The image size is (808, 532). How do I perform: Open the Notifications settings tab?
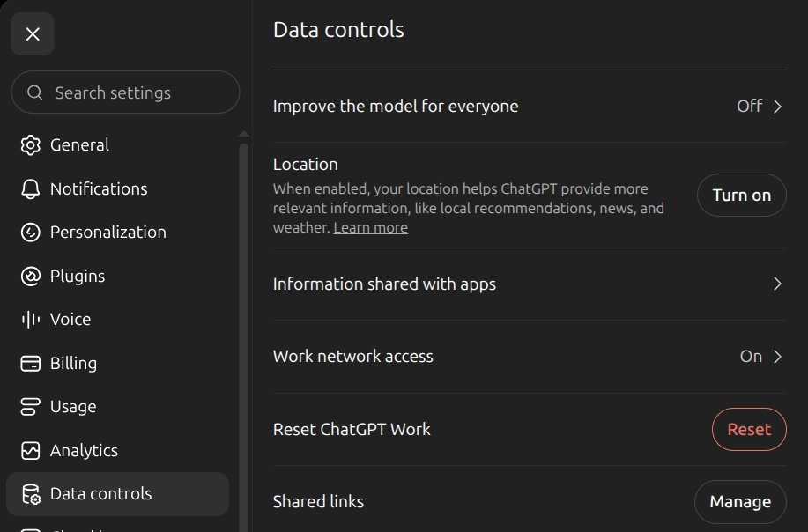pyautogui.click(x=117, y=189)
